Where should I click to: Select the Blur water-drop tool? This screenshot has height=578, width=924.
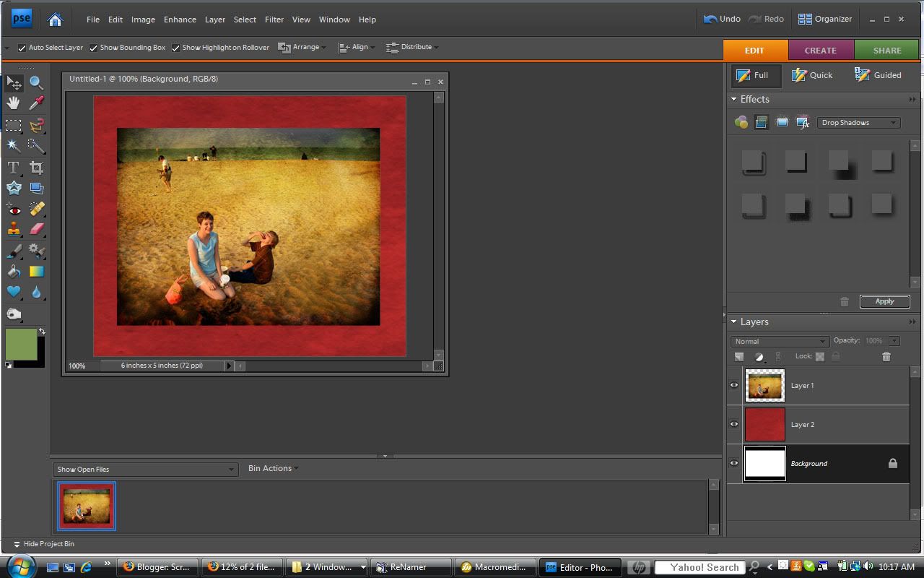36,292
